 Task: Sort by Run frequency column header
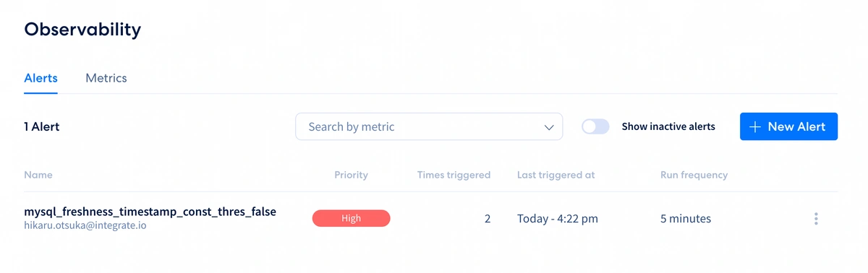pos(694,175)
